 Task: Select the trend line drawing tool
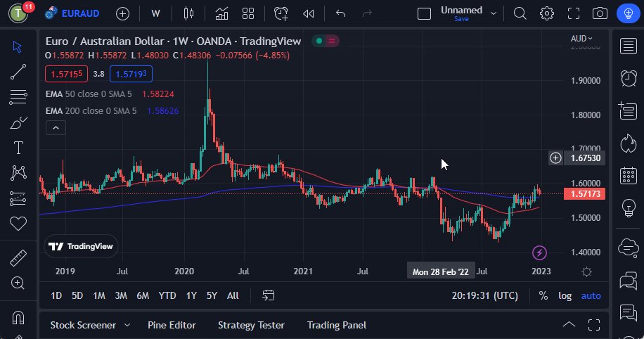pos(18,71)
